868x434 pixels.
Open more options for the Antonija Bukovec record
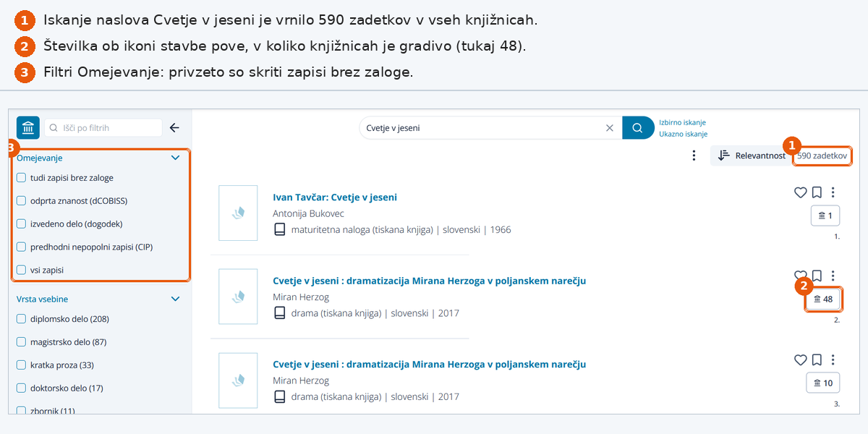click(833, 192)
